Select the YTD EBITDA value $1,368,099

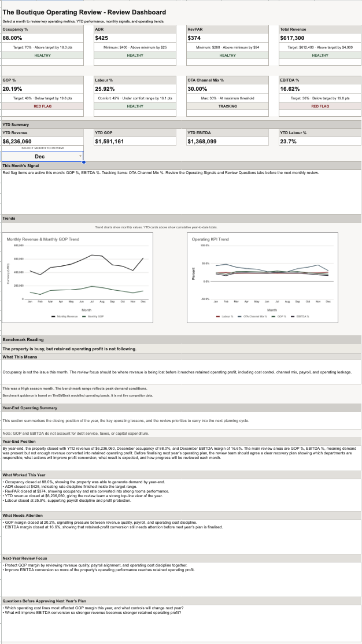click(x=228, y=141)
